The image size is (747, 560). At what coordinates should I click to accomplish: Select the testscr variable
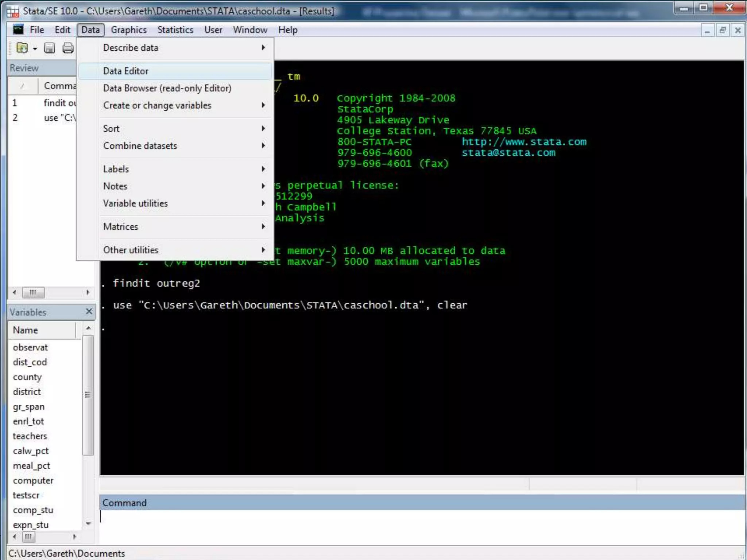(26, 495)
